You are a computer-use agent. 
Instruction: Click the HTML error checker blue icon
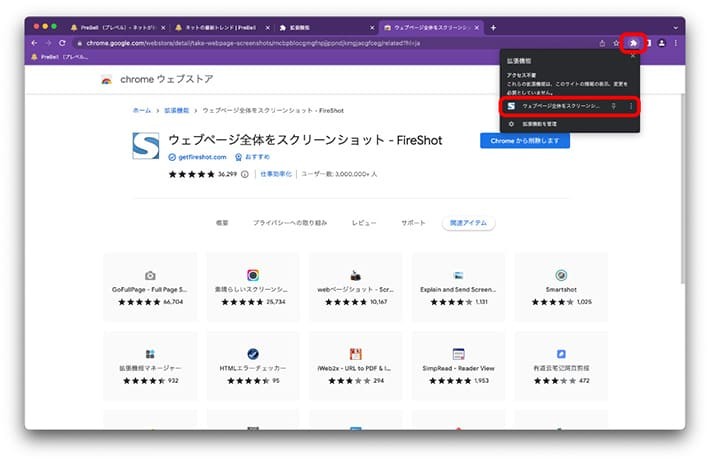[253, 354]
